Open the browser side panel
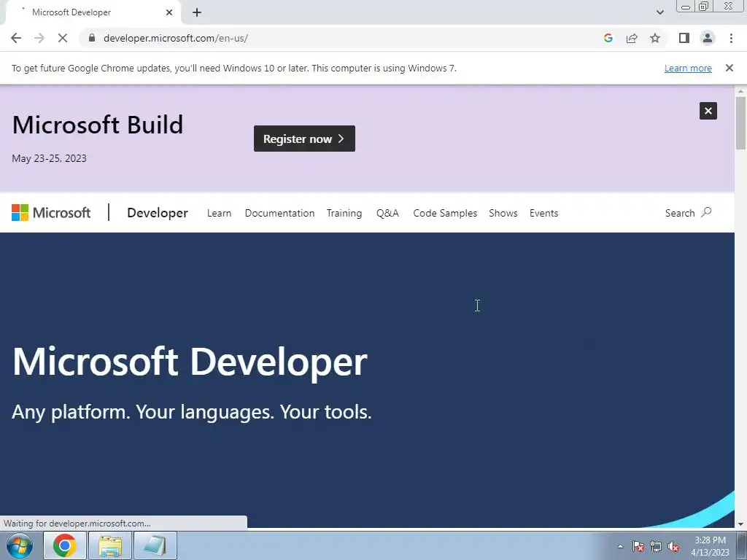 (684, 38)
